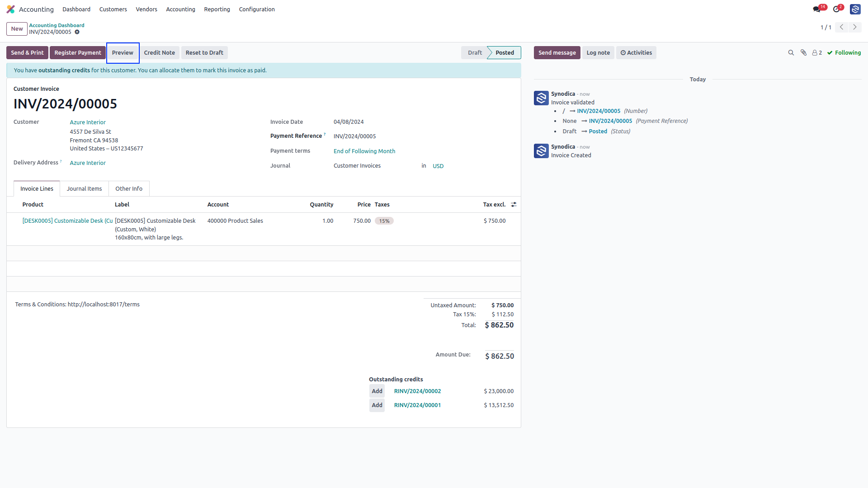Screen dimensions: 868x488
Task: Search messages with the magnifier icon
Action: click(791, 53)
